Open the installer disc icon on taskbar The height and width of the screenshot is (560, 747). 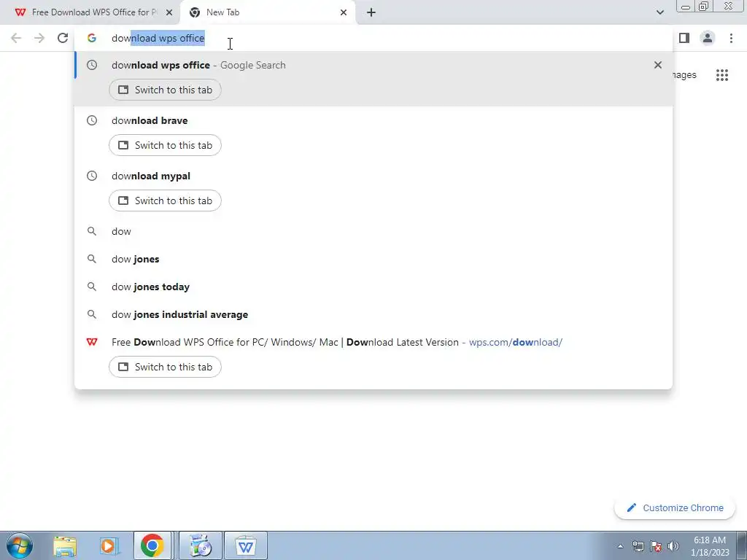[201, 545]
